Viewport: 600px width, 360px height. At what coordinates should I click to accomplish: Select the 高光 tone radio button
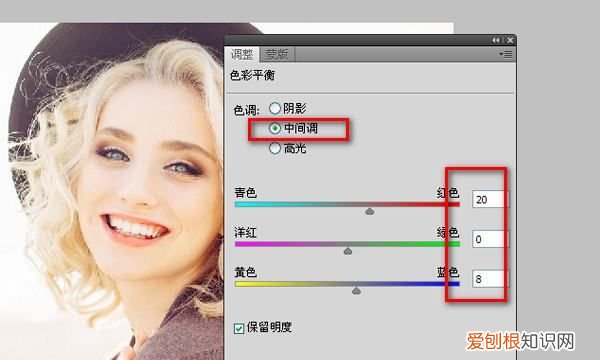point(275,148)
